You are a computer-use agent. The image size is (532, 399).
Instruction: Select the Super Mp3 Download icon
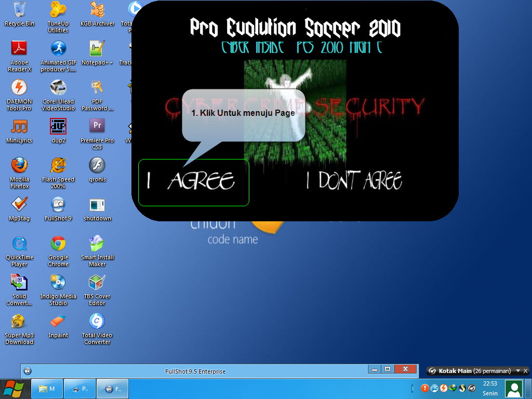(x=19, y=329)
